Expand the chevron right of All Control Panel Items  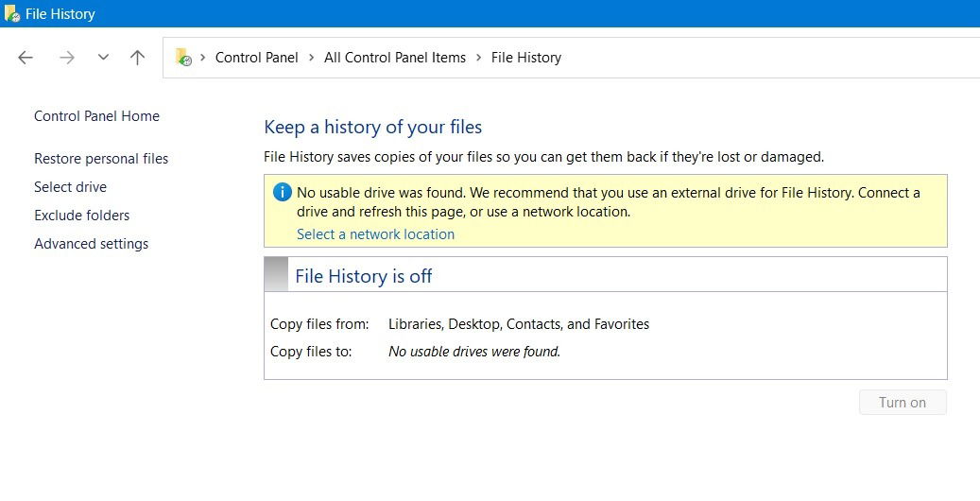pyautogui.click(x=478, y=58)
